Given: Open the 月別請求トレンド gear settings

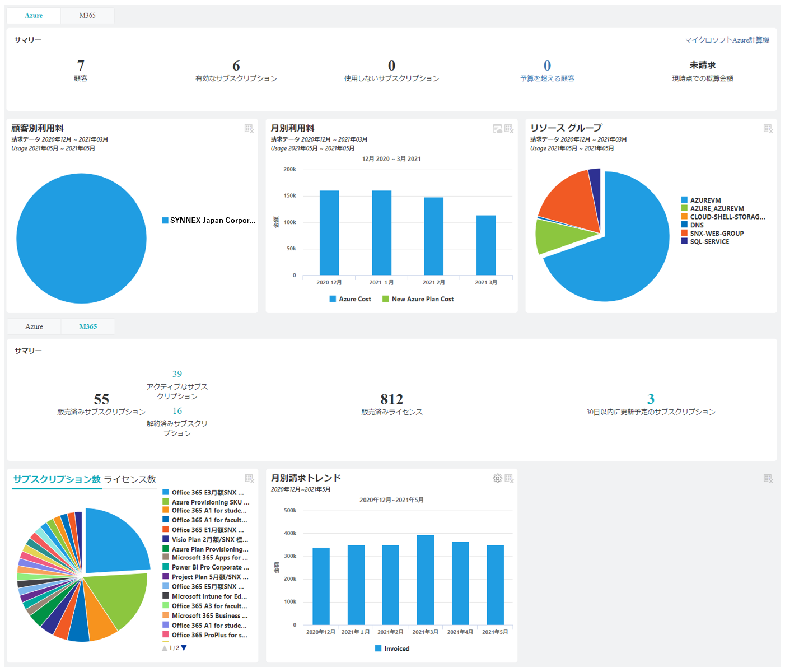Looking at the screenshot, I should (x=497, y=478).
